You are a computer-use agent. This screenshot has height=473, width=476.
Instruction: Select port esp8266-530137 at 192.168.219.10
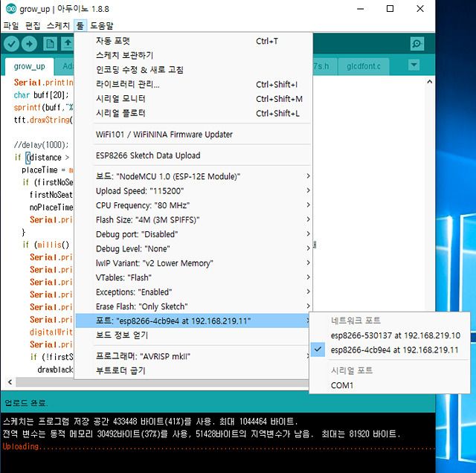(x=390, y=335)
